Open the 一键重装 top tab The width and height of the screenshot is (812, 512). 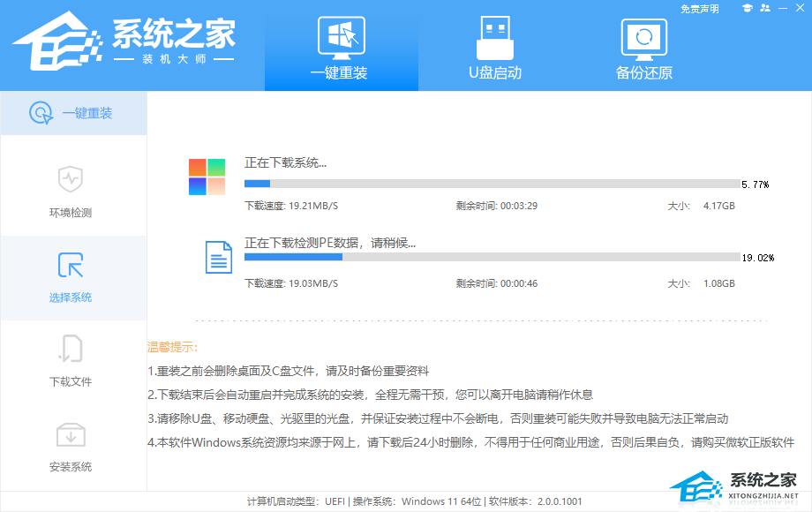coord(341,48)
